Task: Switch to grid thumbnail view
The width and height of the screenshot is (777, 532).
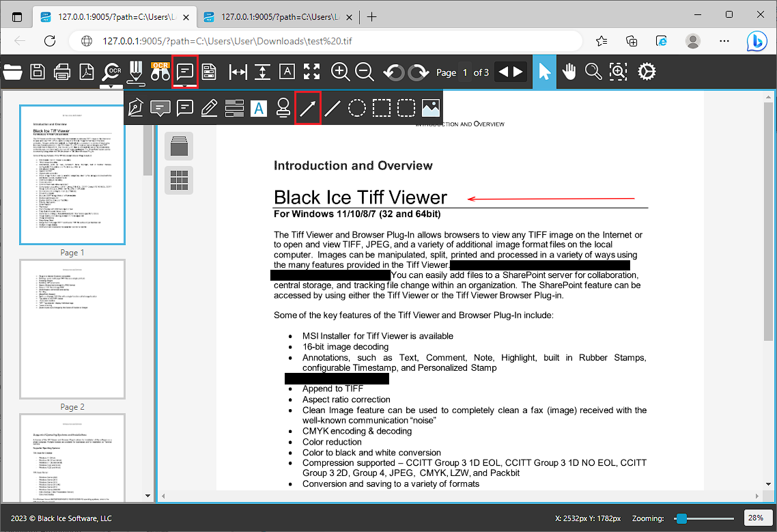Action: coord(179,180)
